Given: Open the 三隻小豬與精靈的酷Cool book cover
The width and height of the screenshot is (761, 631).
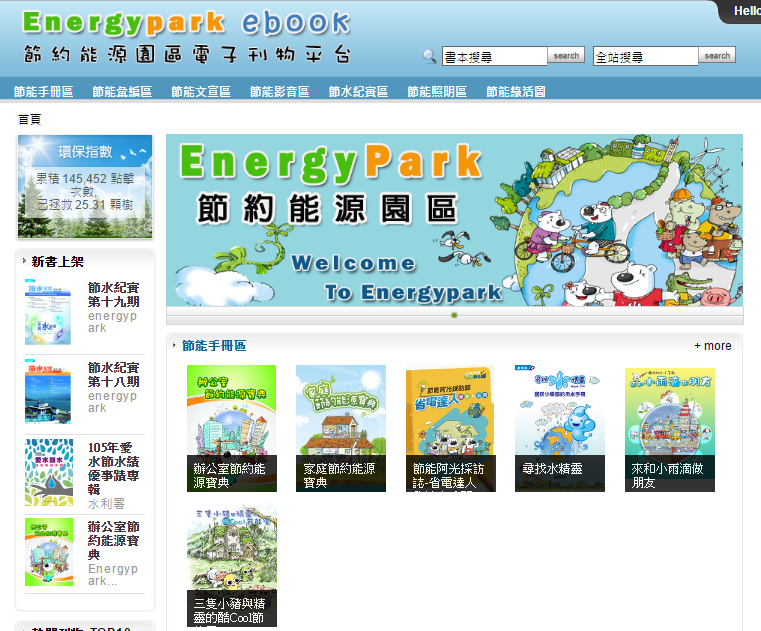Looking at the screenshot, I should (232, 565).
